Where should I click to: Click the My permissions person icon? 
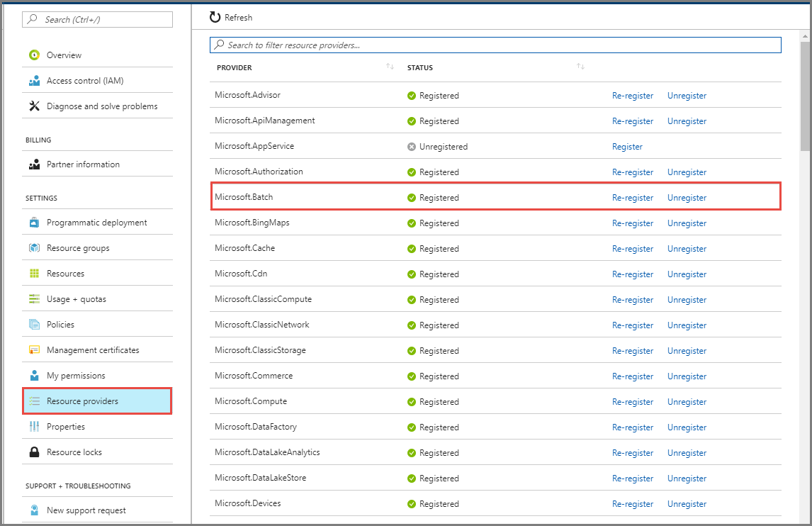pyautogui.click(x=34, y=376)
